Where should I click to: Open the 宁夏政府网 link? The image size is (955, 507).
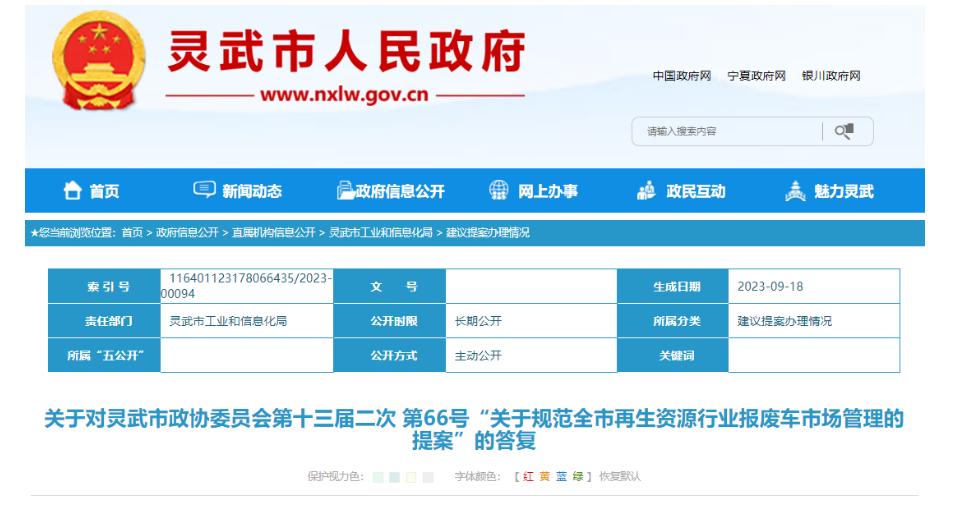tap(756, 76)
